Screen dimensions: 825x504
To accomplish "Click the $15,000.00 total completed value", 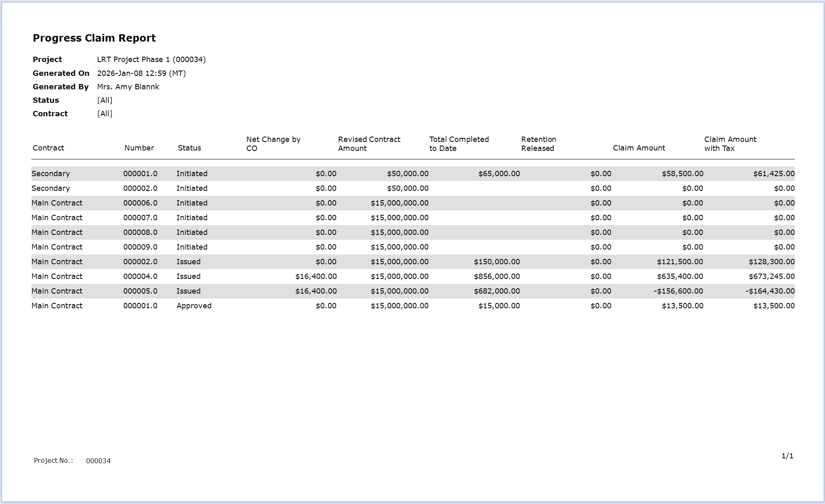I will [x=499, y=306].
